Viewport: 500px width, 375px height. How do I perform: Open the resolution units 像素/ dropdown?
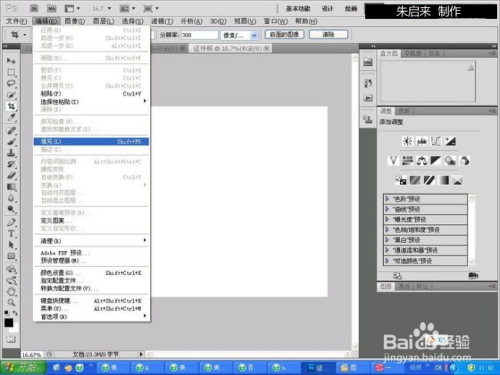pyautogui.click(x=254, y=35)
